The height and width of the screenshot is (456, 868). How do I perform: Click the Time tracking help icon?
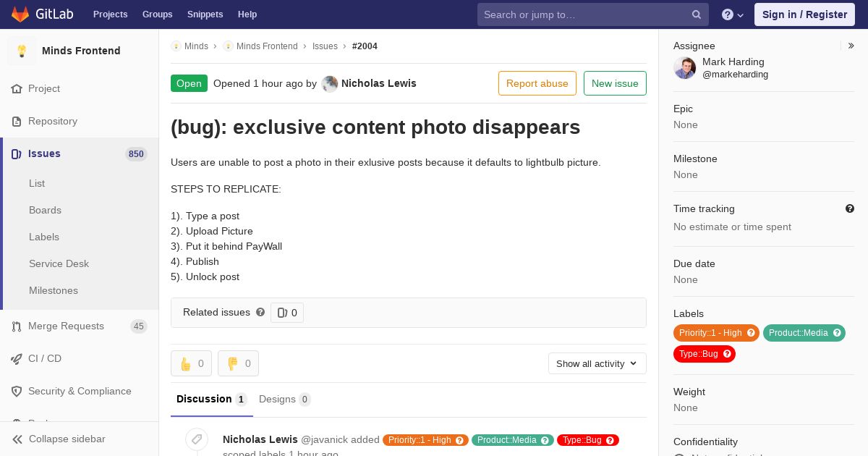[x=850, y=208]
